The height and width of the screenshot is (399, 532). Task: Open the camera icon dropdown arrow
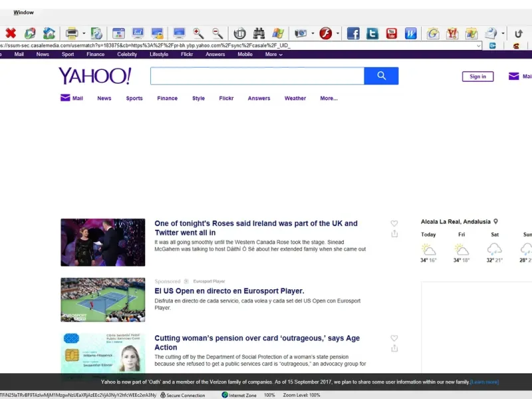[x=313, y=33]
